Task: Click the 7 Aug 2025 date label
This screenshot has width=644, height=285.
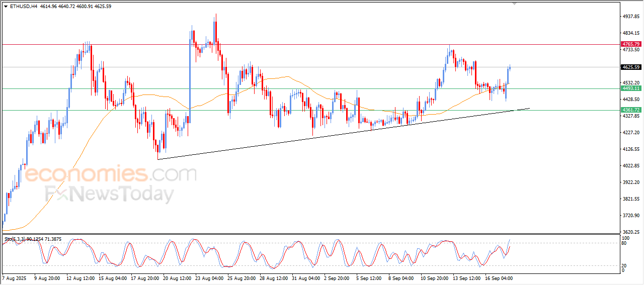Action: pyautogui.click(x=14, y=278)
